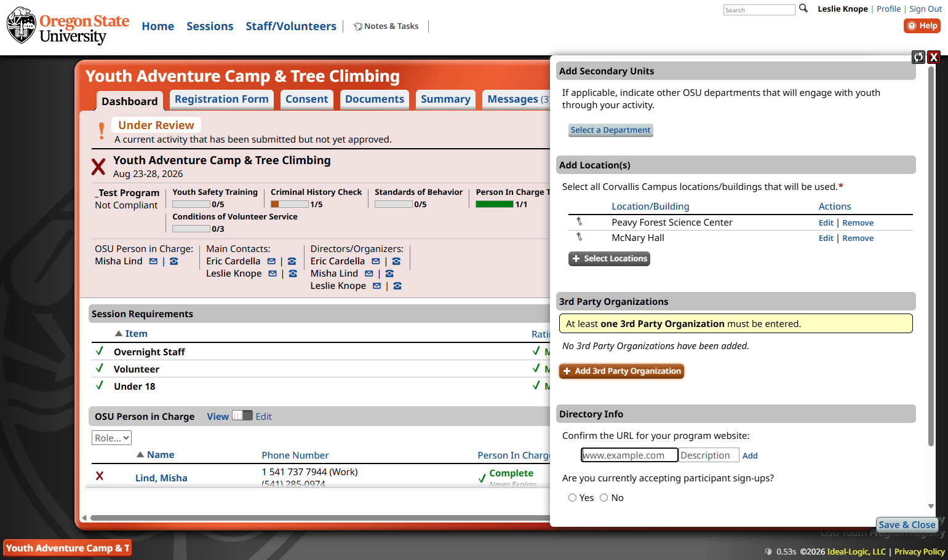This screenshot has width=948, height=560.
Task: Click phone icon for Misha Lind in OSU Person in Charge
Action: tap(174, 261)
